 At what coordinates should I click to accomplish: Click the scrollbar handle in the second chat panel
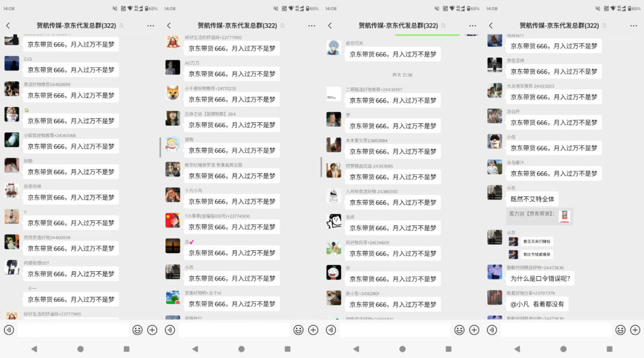[x=160, y=147]
